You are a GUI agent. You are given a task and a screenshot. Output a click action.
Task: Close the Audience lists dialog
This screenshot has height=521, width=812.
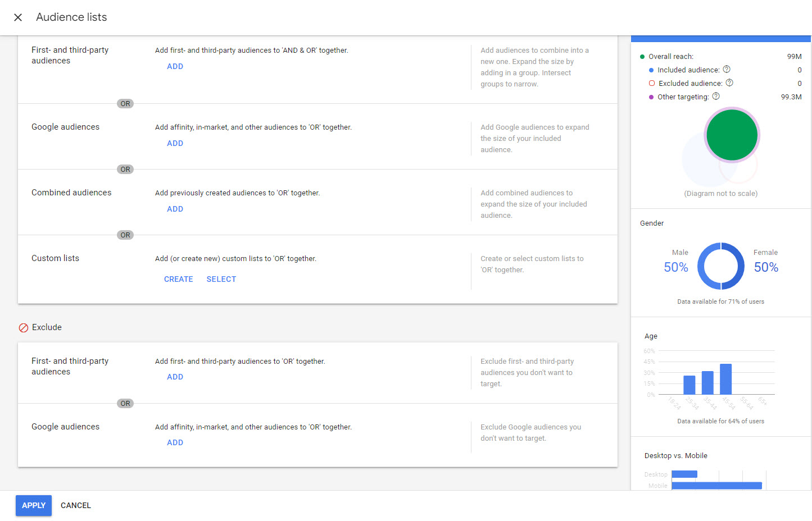pyautogui.click(x=18, y=17)
